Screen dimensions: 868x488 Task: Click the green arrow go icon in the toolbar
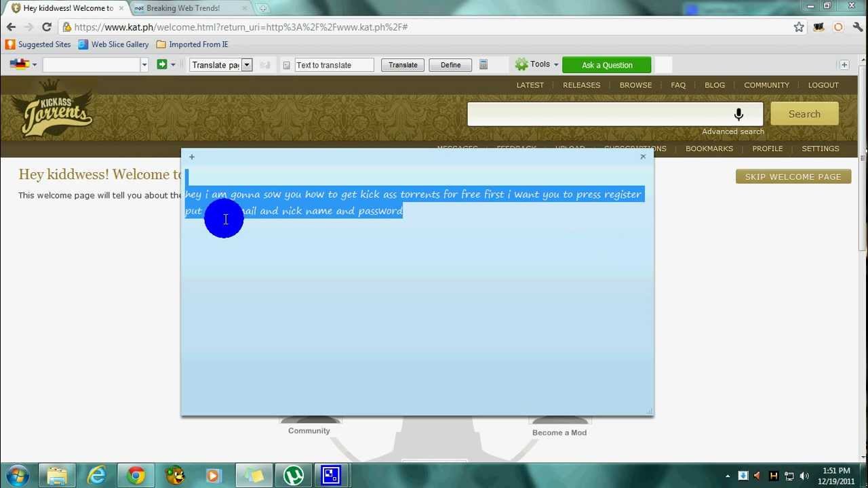161,65
